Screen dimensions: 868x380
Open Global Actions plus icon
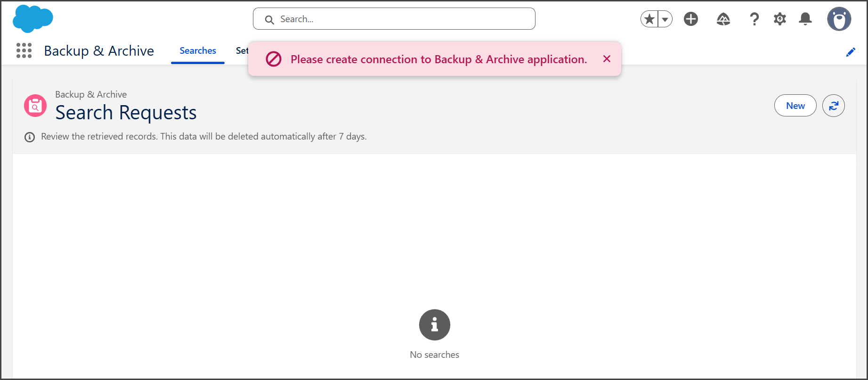(x=691, y=19)
